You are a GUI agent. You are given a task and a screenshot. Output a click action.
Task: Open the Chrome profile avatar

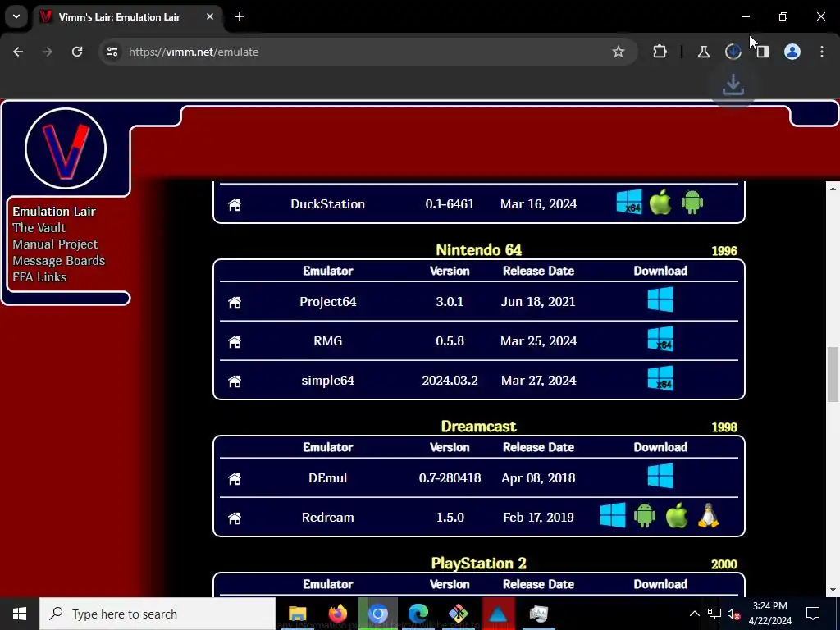coord(792,52)
